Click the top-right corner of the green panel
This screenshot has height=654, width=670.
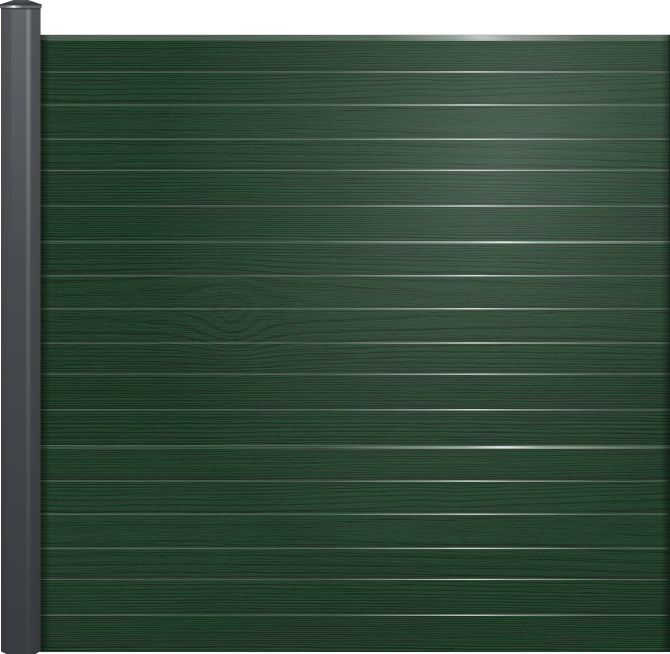(666, 38)
